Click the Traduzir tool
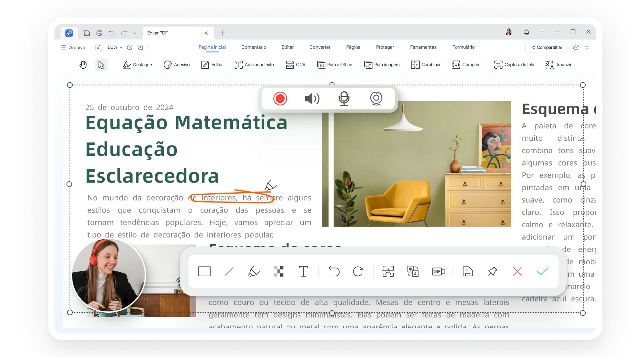644x357 pixels. coord(558,65)
